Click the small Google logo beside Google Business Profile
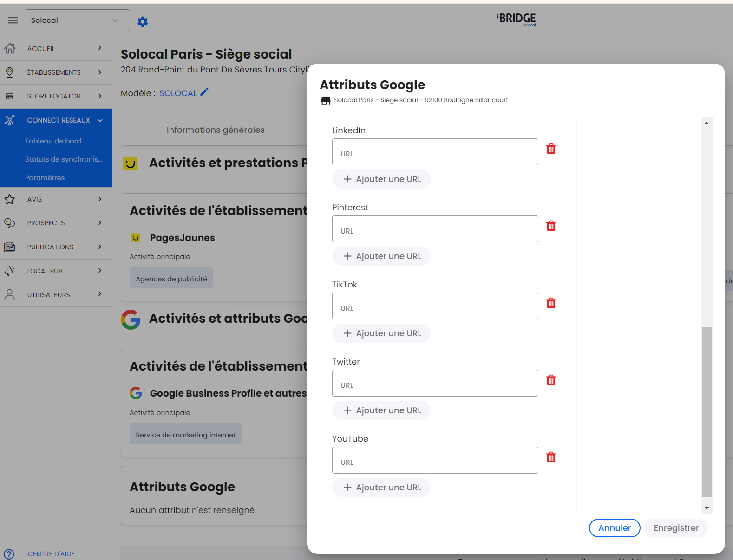This screenshot has height=560, width=733. pyautogui.click(x=136, y=393)
